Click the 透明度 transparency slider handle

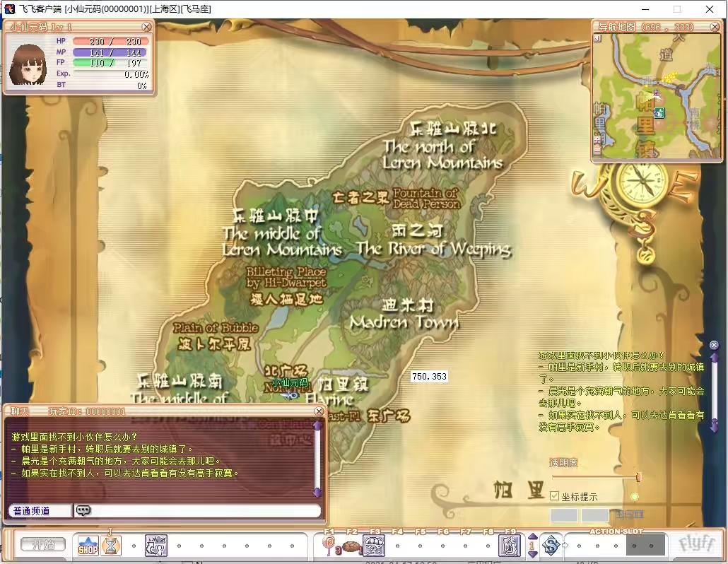coord(639,477)
